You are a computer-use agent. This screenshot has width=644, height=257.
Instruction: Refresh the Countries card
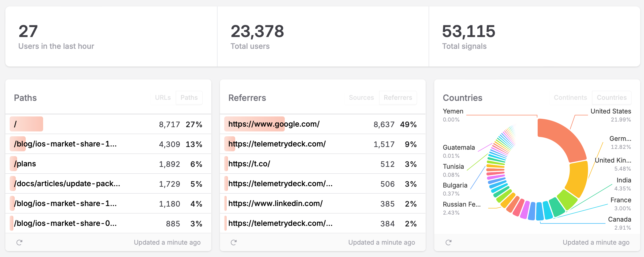(x=448, y=243)
